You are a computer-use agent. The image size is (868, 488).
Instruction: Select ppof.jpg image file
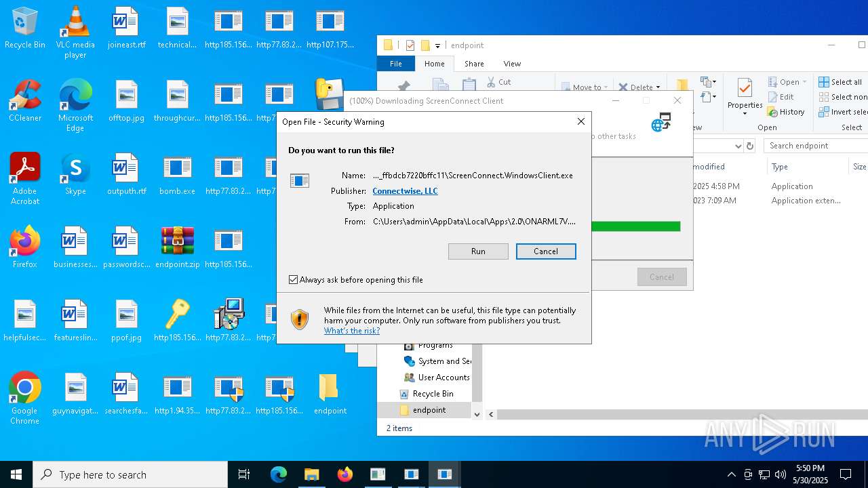[126, 320]
